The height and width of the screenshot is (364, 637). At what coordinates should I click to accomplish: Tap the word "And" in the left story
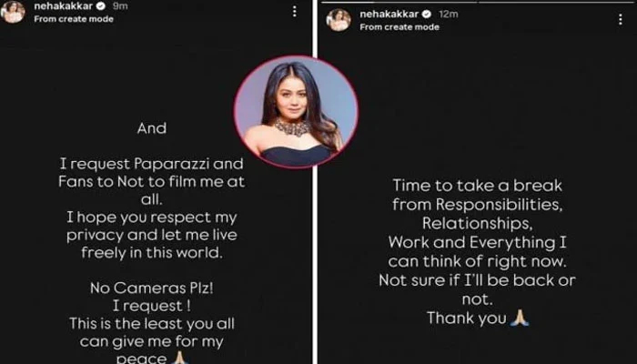(152, 128)
